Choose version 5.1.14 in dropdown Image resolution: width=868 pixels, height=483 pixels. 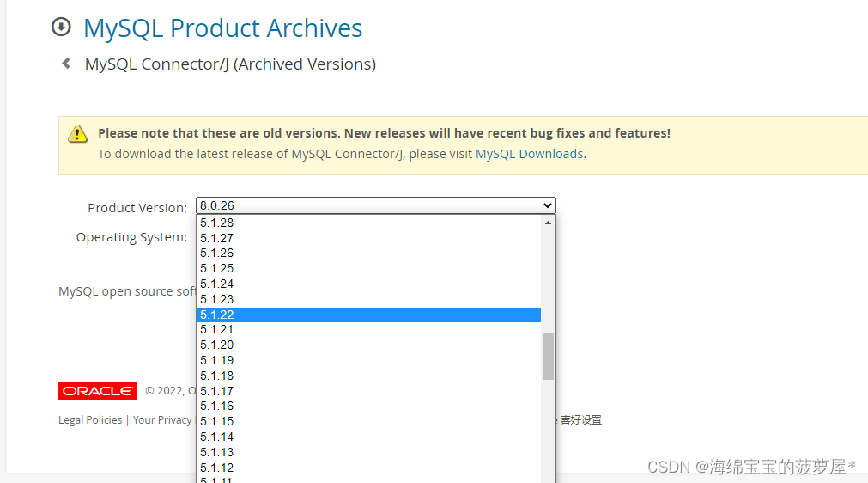368,437
